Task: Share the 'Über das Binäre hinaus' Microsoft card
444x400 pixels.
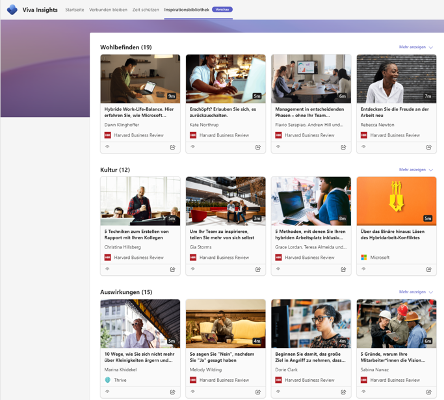Action: 429,269
